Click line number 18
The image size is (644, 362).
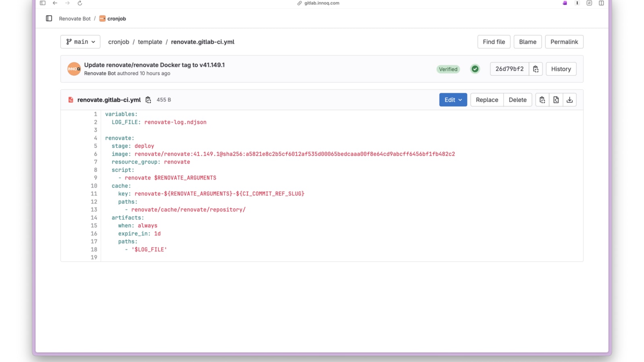[94, 249]
